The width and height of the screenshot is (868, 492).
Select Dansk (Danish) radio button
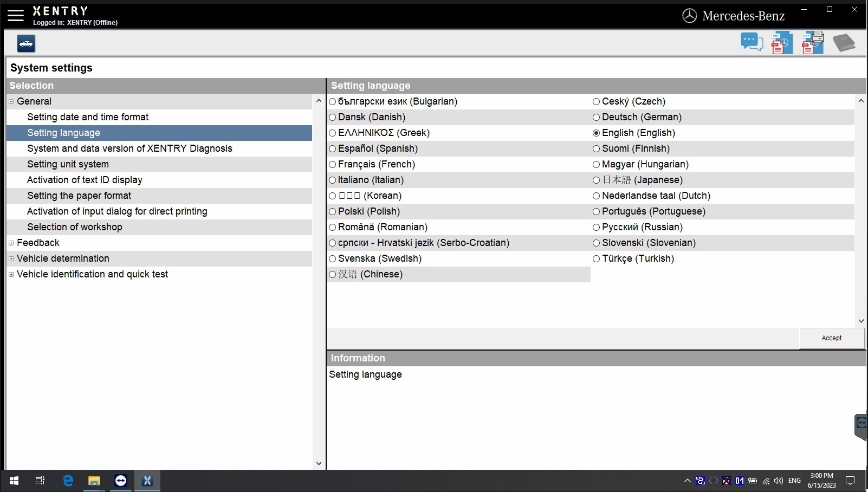point(333,117)
